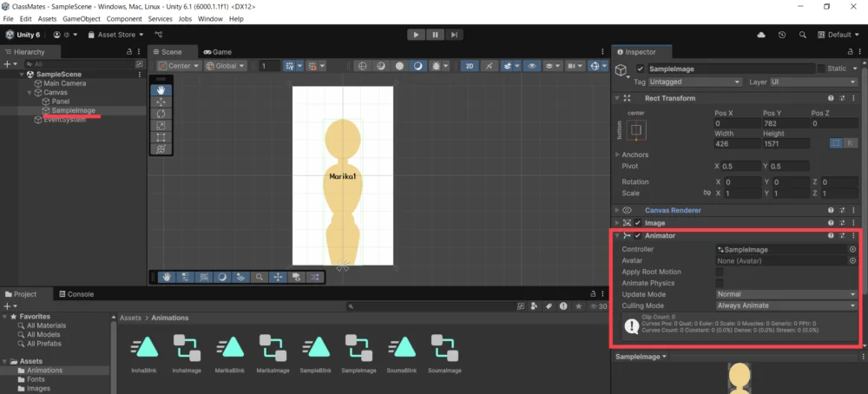The height and width of the screenshot is (394, 868).
Task: Click the anchor presets box icon
Action: 636,130
